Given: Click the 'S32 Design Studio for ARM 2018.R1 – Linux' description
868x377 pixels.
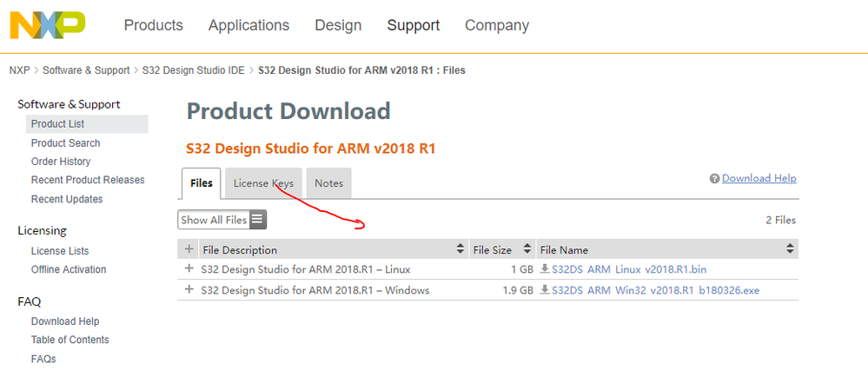Looking at the screenshot, I should point(306,269).
